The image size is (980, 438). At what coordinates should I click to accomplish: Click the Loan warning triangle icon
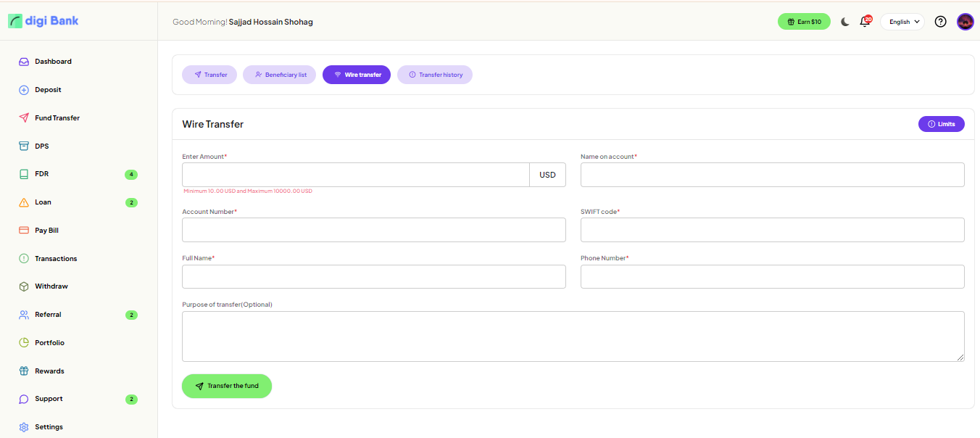(x=24, y=202)
